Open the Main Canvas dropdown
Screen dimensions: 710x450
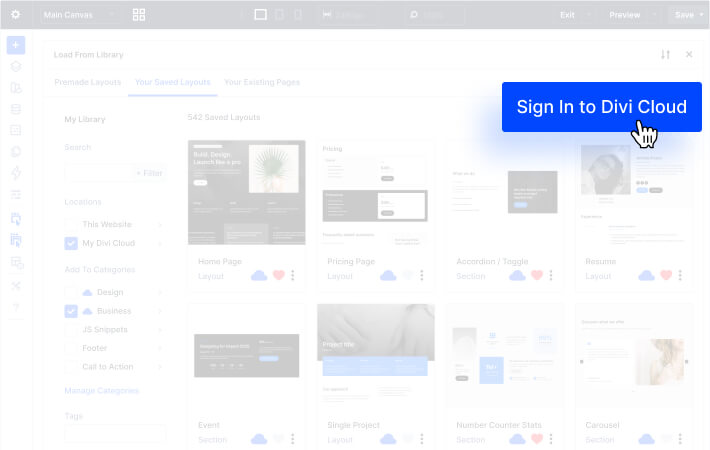pyautogui.click(x=79, y=15)
